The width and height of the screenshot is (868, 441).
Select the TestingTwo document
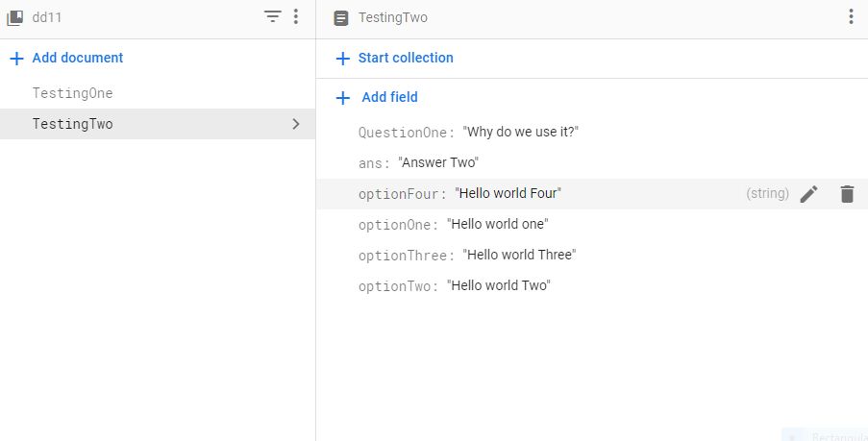[x=73, y=124]
